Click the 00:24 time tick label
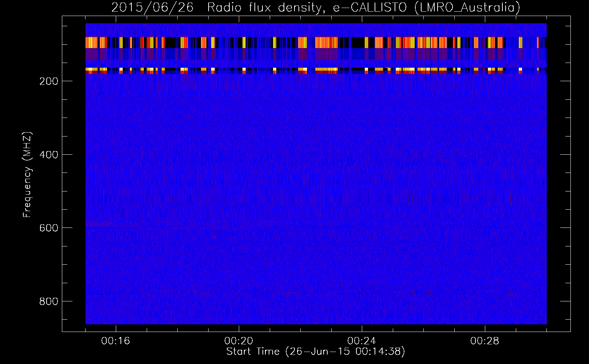 [362, 341]
